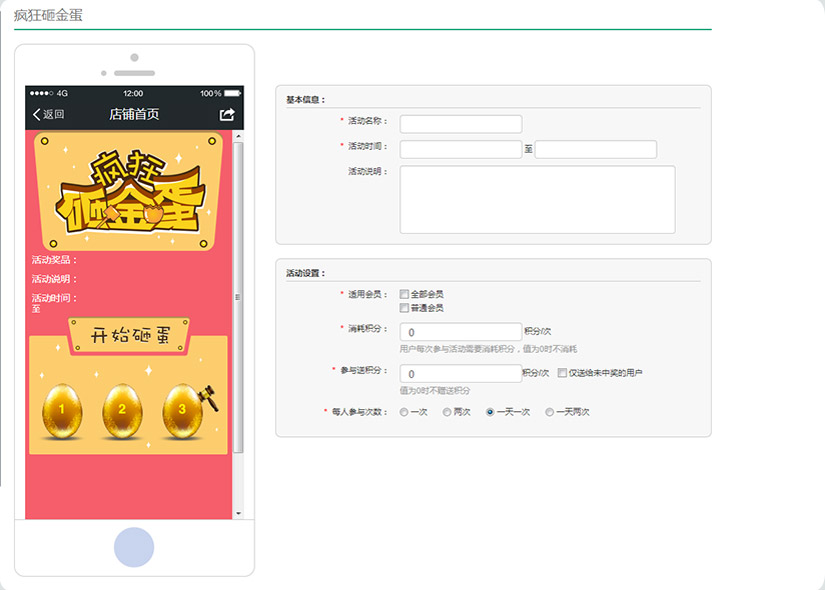Click the 活动说明 label in phone preview
The height and width of the screenshot is (590, 825).
[54, 279]
